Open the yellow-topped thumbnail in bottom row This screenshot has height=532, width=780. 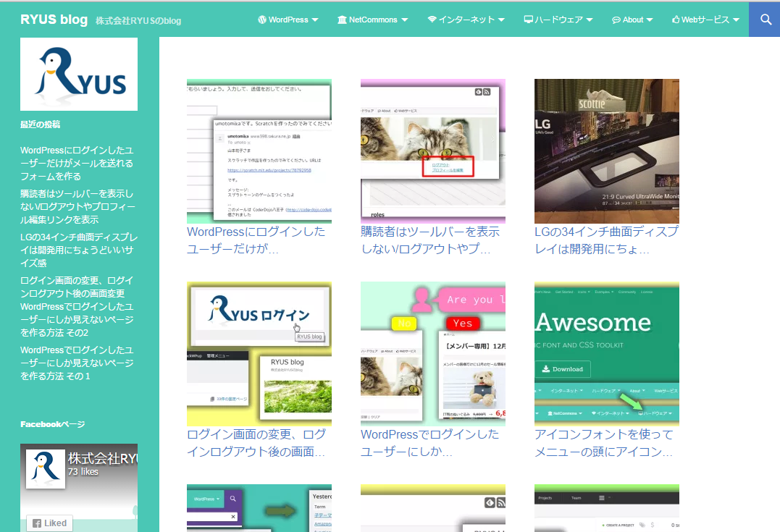pyautogui.click(x=433, y=508)
